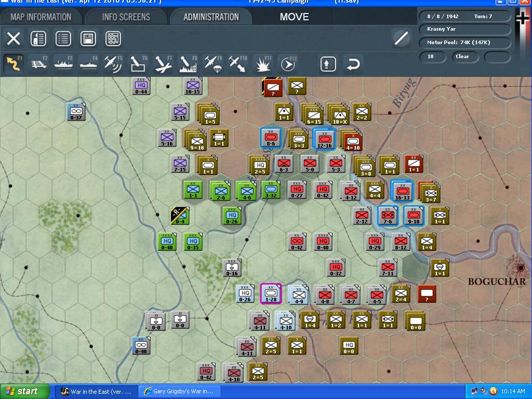The height and width of the screenshot is (399, 532).
Task: Click the undo curved arrow icon
Action: click(353, 64)
